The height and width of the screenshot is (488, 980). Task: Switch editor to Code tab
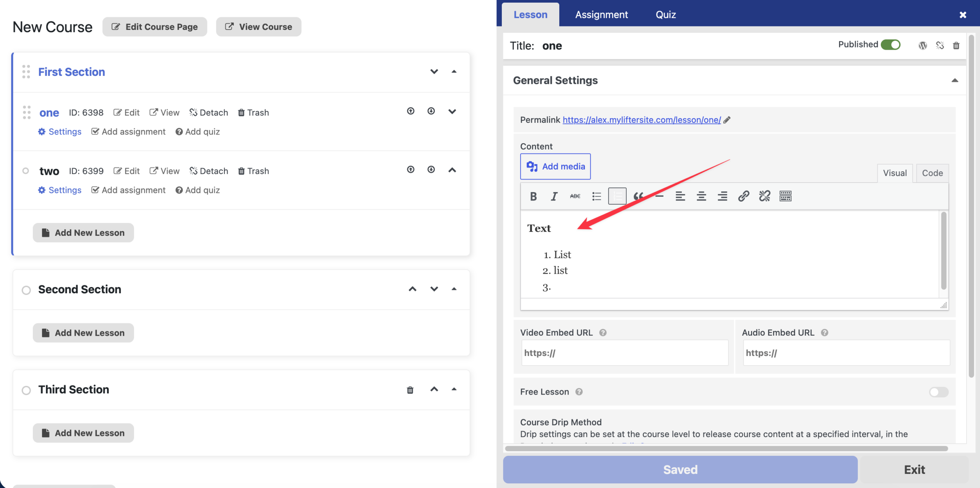click(x=932, y=173)
